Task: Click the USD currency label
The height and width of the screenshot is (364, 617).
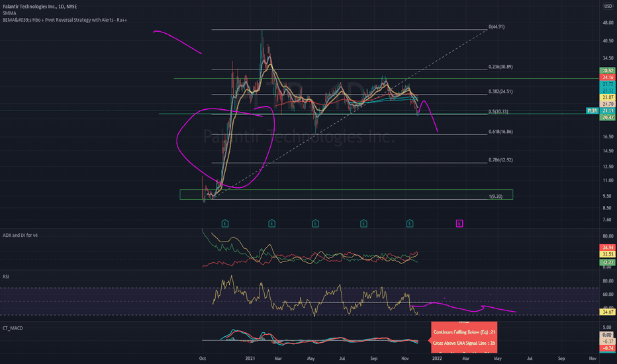Action: pyautogui.click(x=608, y=7)
